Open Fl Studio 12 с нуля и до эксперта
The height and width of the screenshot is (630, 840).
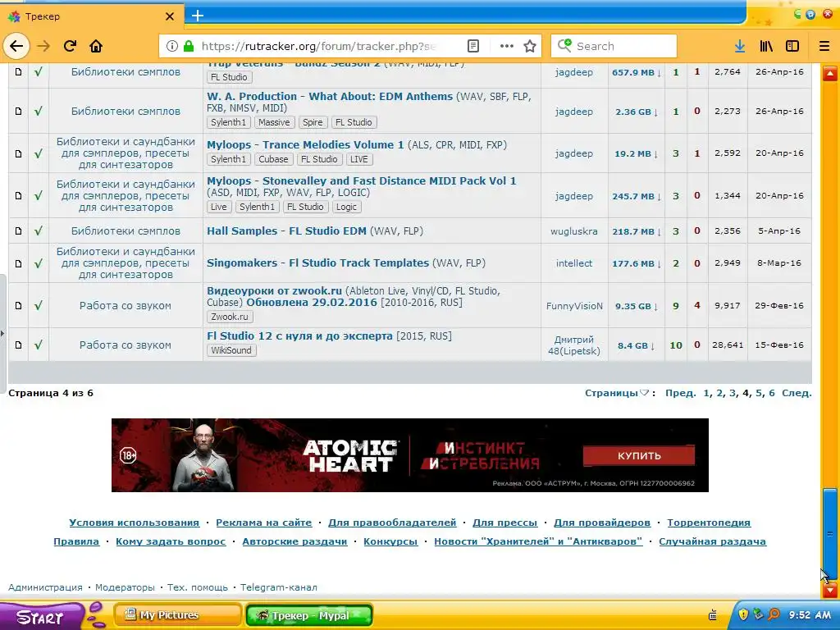click(x=299, y=336)
